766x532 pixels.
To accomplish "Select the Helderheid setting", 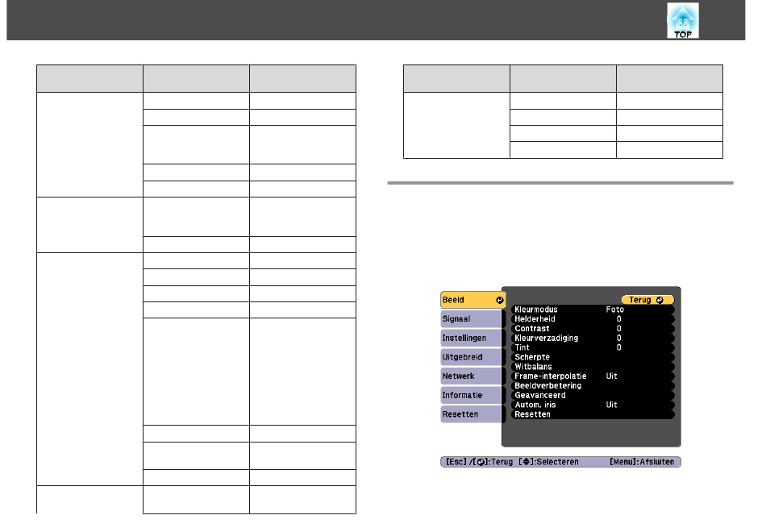I will coord(593,319).
